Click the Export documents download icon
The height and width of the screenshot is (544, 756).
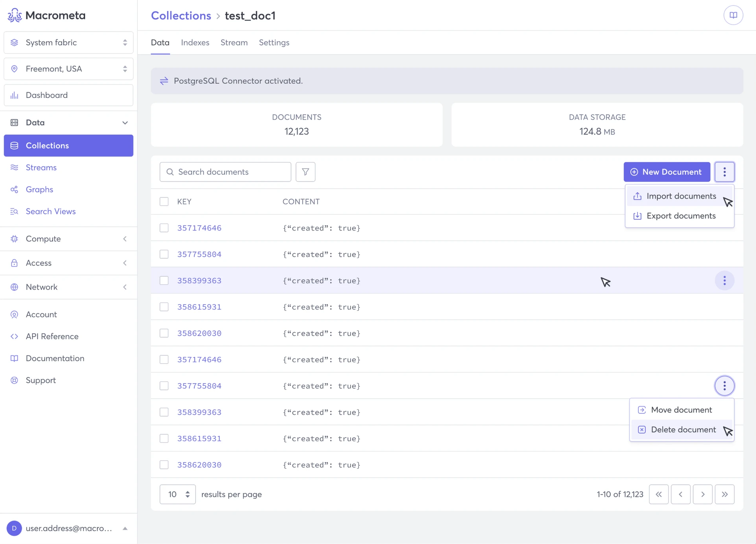pyautogui.click(x=637, y=216)
